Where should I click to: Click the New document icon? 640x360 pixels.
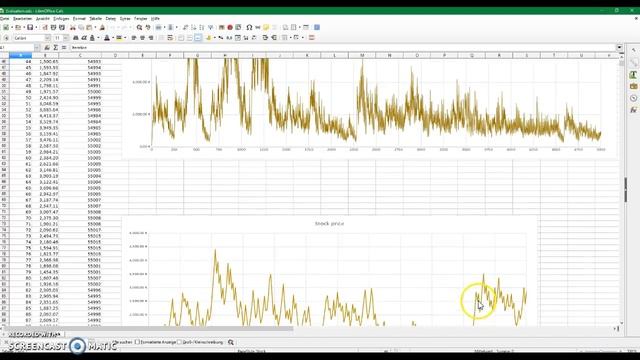(6, 27)
